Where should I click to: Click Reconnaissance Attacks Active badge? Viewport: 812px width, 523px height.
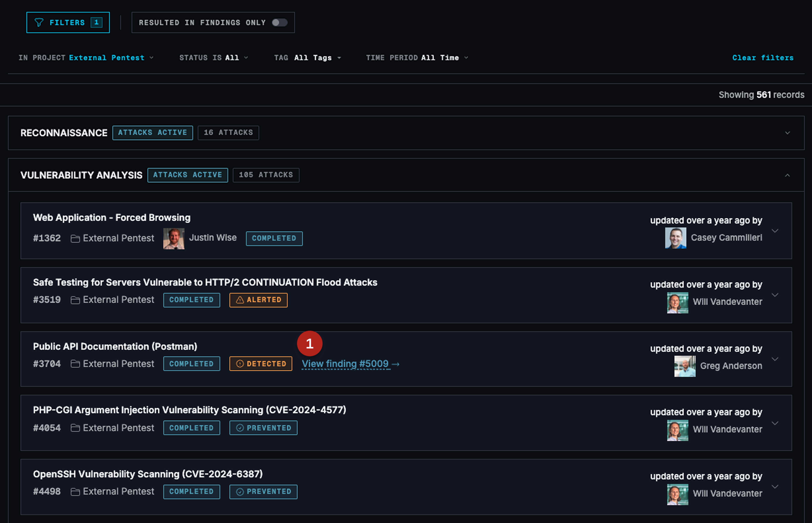coord(153,133)
